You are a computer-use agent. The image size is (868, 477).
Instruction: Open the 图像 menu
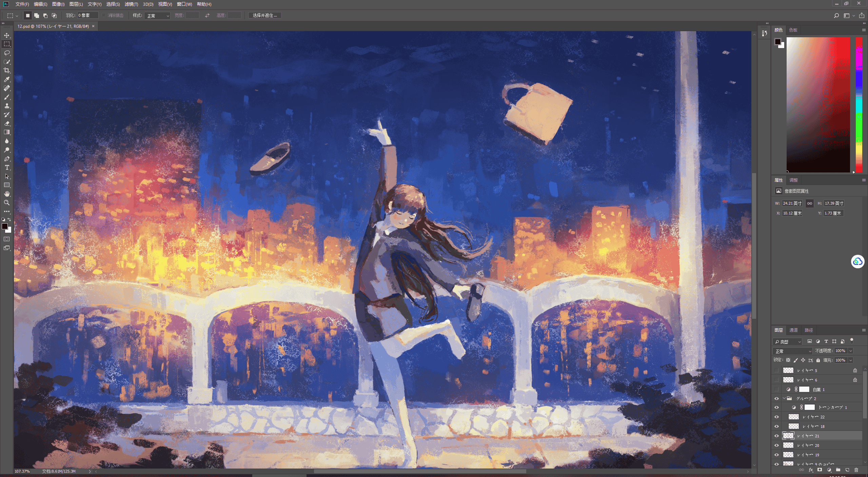pyautogui.click(x=58, y=4)
